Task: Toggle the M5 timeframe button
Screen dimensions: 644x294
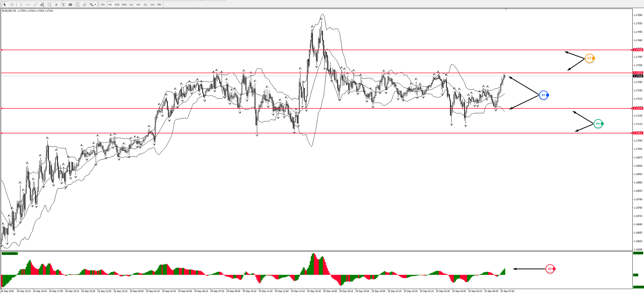Action: 110,5
